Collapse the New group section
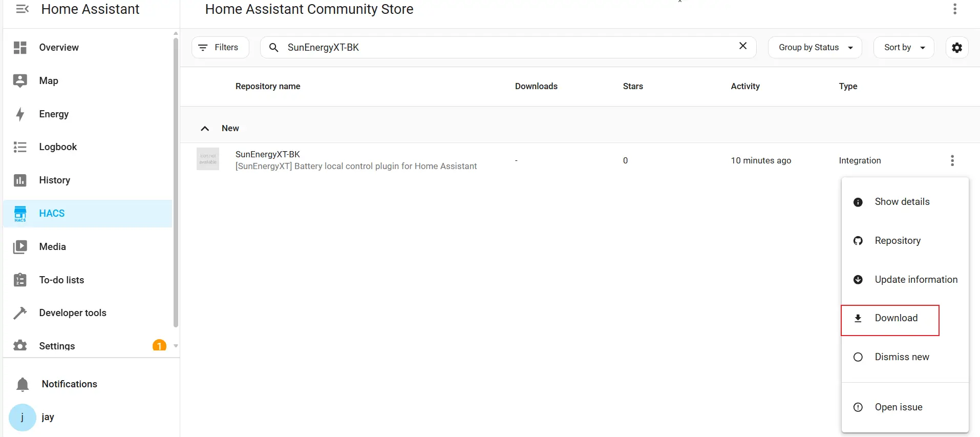 205,128
